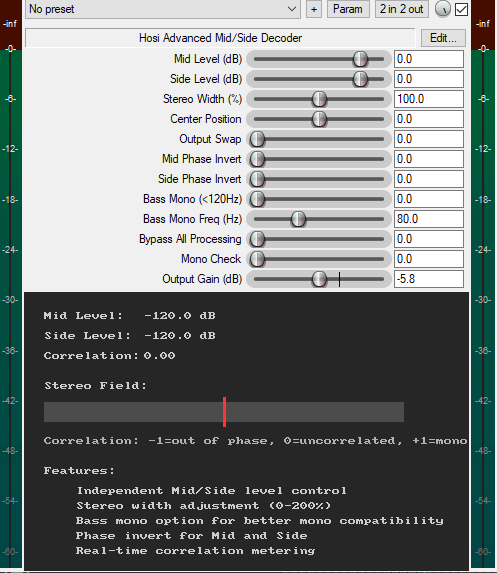Click the Side Level slider handle
Viewport: 497px width, 573px height.
pyautogui.click(x=360, y=79)
